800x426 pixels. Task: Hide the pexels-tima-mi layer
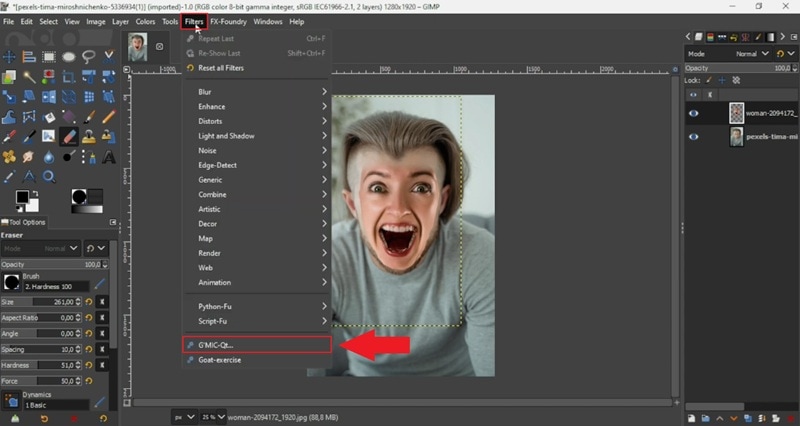coord(693,137)
